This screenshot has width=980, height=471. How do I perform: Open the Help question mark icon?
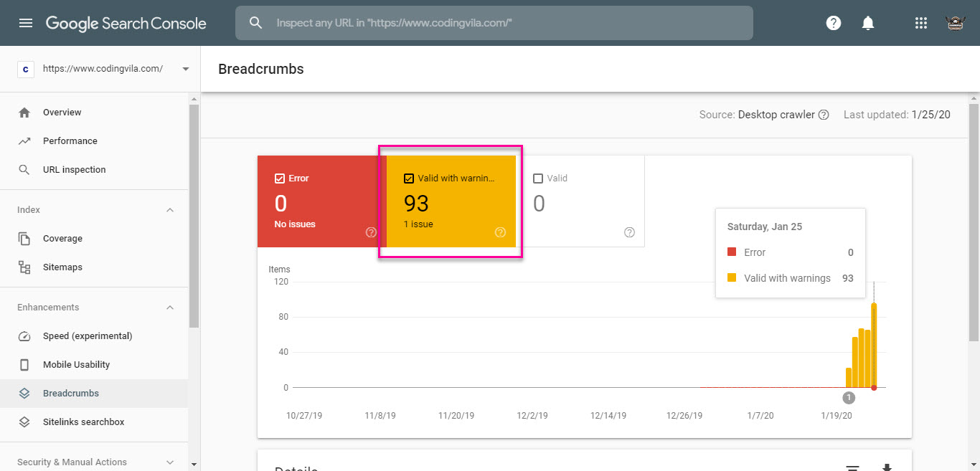click(833, 23)
